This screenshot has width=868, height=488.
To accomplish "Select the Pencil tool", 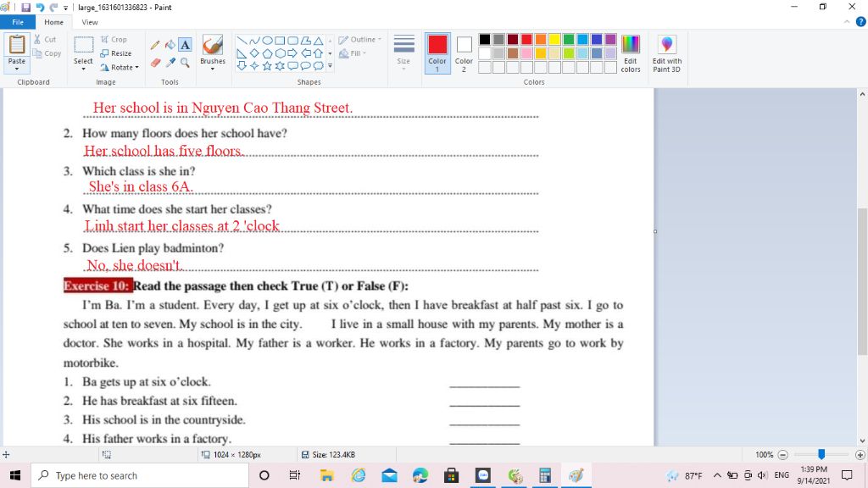I will (156, 46).
